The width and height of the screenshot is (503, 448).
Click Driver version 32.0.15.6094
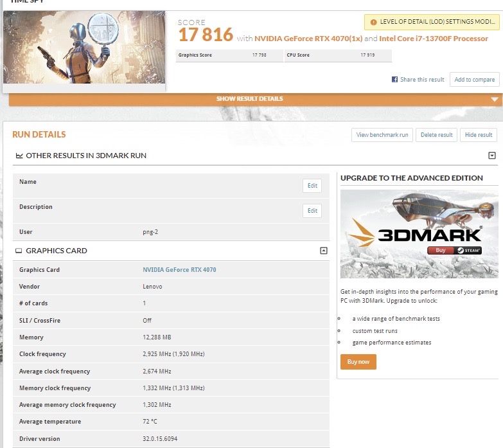tap(160, 438)
